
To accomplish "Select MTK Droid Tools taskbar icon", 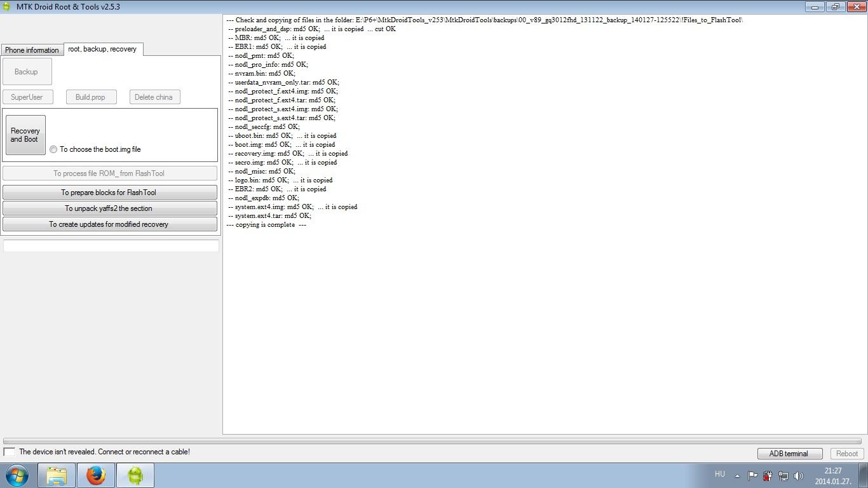I will 135,475.
